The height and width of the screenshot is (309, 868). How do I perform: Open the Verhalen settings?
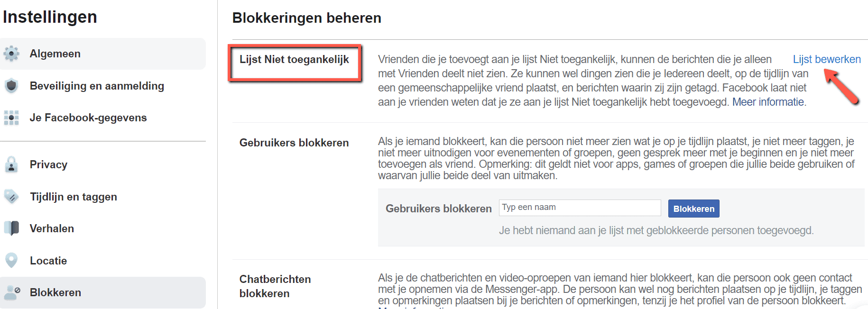(x=103, y=228)
